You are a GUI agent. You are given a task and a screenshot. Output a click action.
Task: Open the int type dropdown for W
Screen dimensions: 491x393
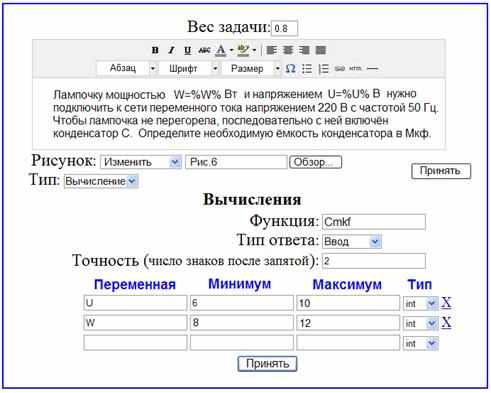(420, 323)
